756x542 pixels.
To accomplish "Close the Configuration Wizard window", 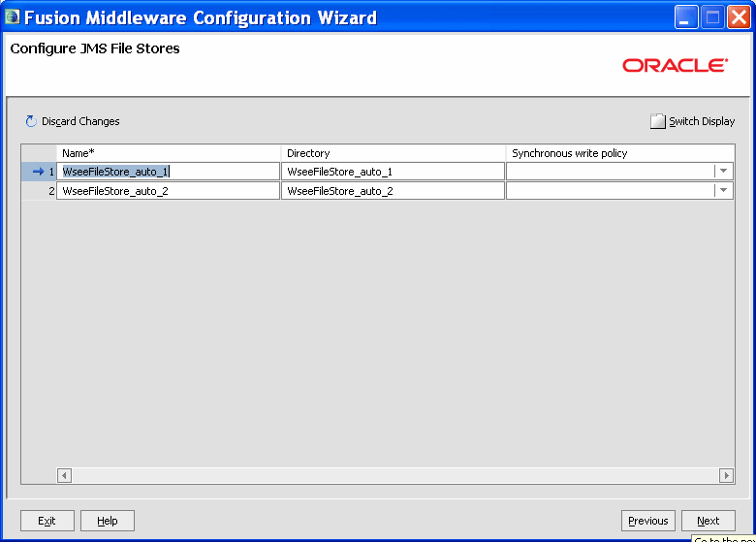I will point(739,17).
